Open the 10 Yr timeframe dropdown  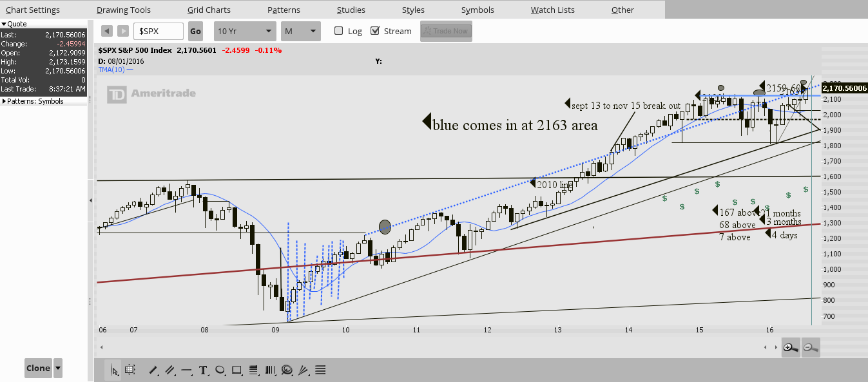[246, 31]
